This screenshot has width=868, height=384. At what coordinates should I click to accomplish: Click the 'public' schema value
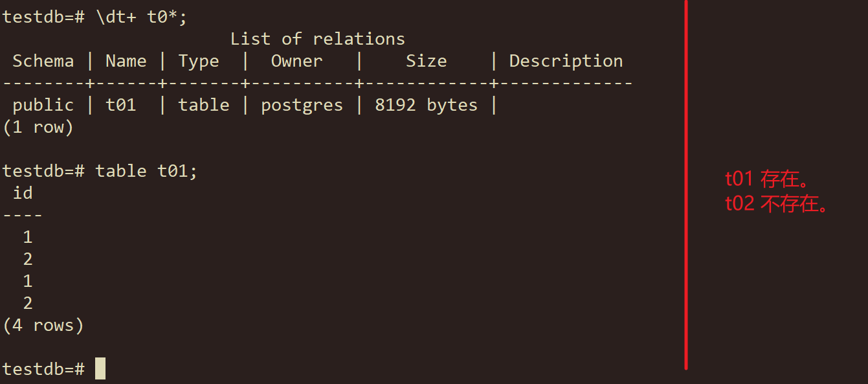click(43, 106)
